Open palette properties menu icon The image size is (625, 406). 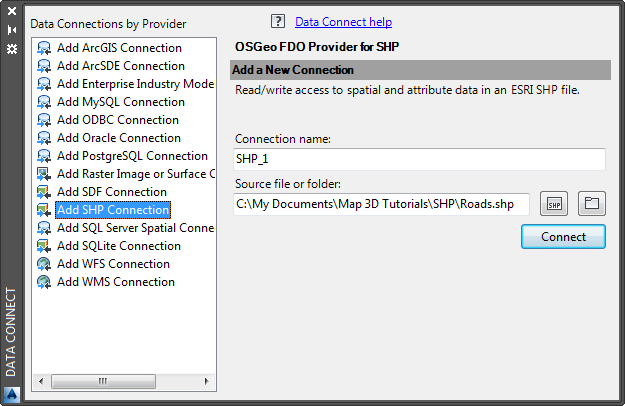(x=11, y=47)
